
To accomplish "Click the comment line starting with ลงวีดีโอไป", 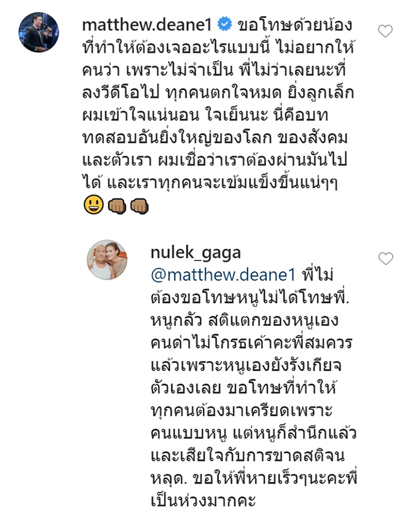I will coord(218,92).
